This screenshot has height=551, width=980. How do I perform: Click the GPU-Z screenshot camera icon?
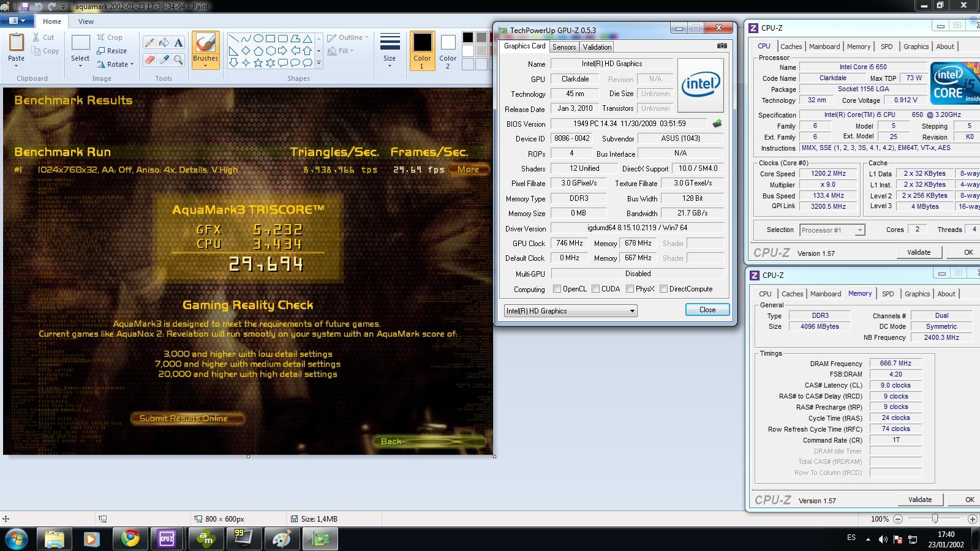(x=722, y=46)
